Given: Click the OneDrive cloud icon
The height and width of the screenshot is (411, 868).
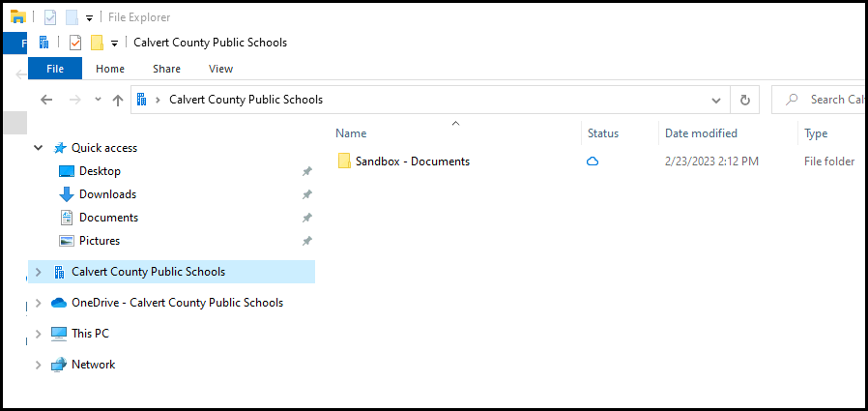Looking at the screenshot, I should pyautogui.click(x=59, y=303).
